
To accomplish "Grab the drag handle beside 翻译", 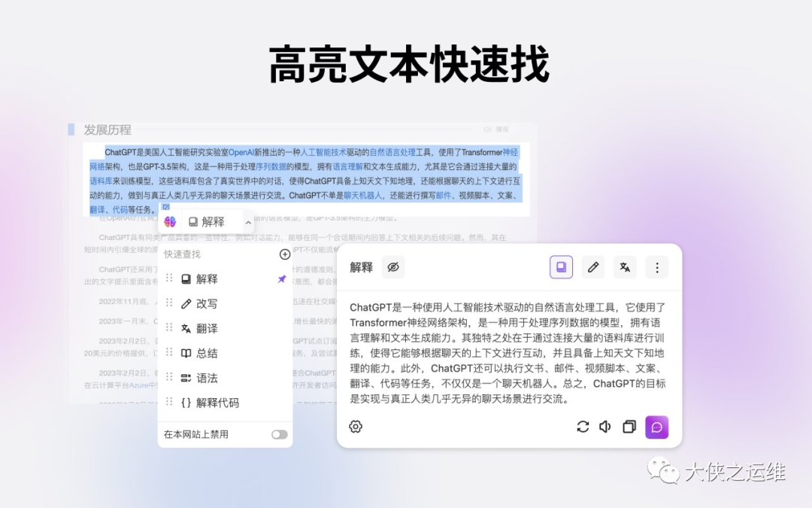I will 169,327.
